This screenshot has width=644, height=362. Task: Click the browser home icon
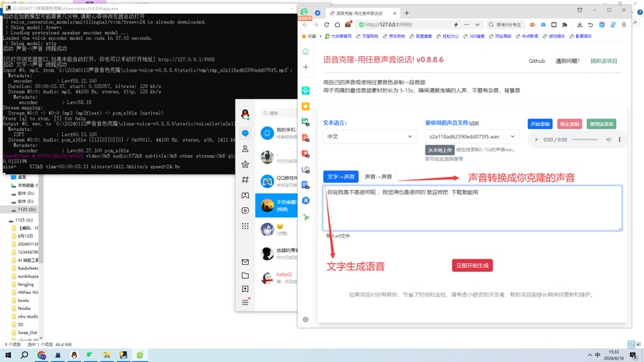pos(338,25)
